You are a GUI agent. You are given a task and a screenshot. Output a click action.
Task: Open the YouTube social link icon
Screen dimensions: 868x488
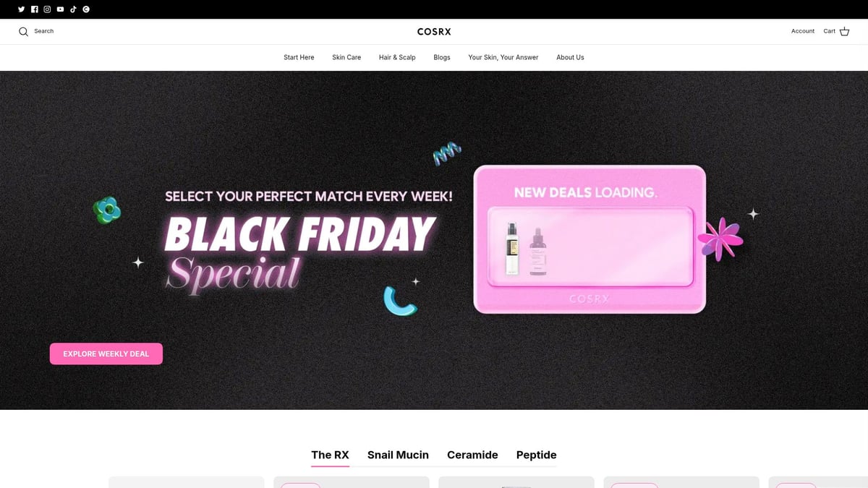pyautogui.click(x=60, y=9)
